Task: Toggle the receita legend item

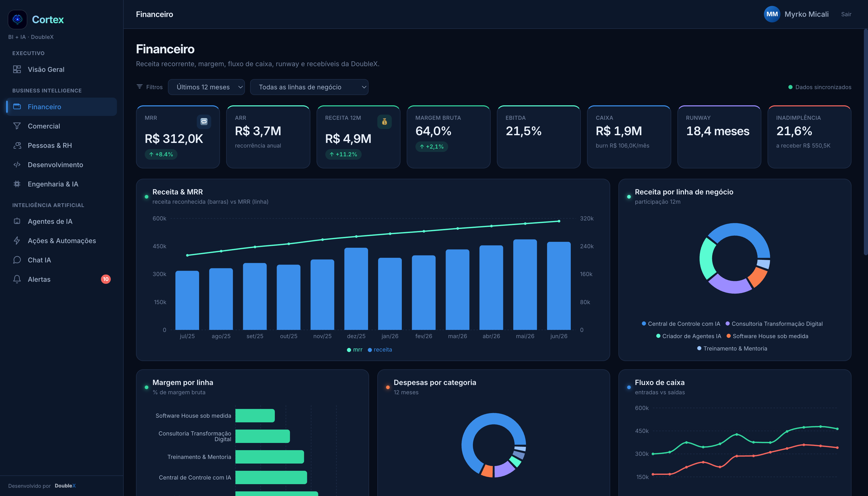Action: [x=380, y=350]
